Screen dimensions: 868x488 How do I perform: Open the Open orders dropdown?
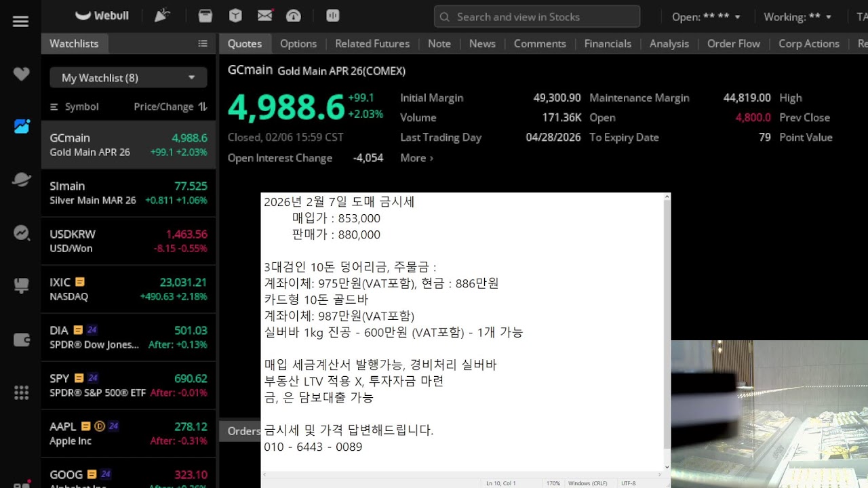point(706,17)
